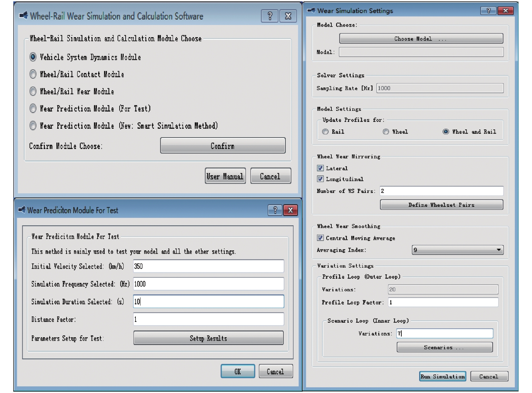
Task: Click help icon in Wheel-Rail Wear Simulation title bar
Action: (x=270, y=16)
